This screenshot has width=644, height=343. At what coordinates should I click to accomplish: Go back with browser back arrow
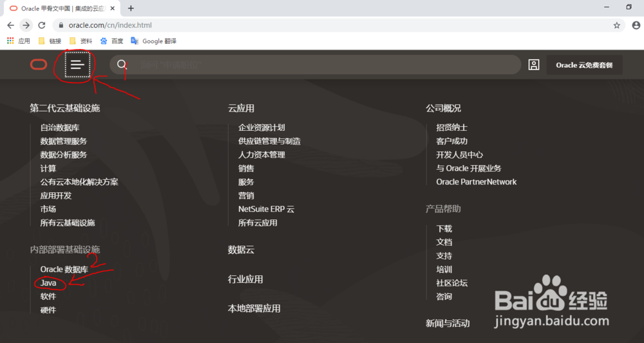11,25
